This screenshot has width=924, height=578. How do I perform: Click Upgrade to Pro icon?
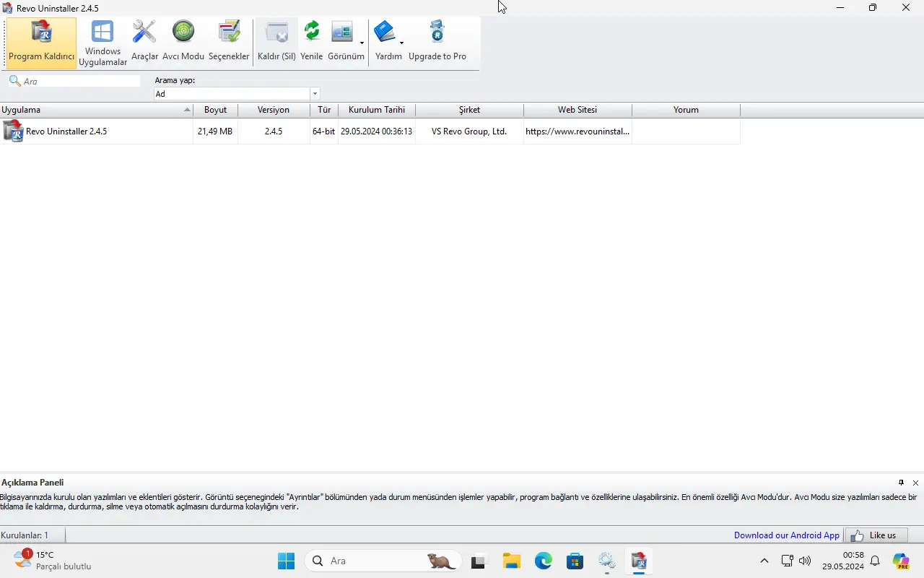(437, 42)
